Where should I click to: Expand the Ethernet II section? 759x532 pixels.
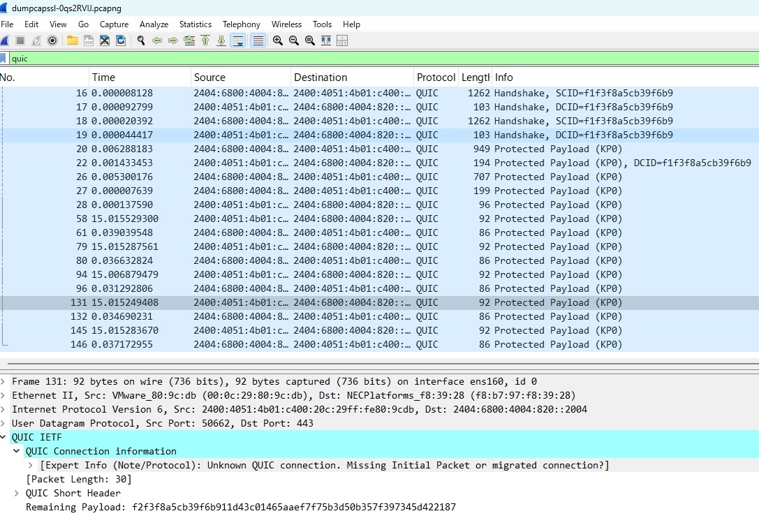pos(3,395)
